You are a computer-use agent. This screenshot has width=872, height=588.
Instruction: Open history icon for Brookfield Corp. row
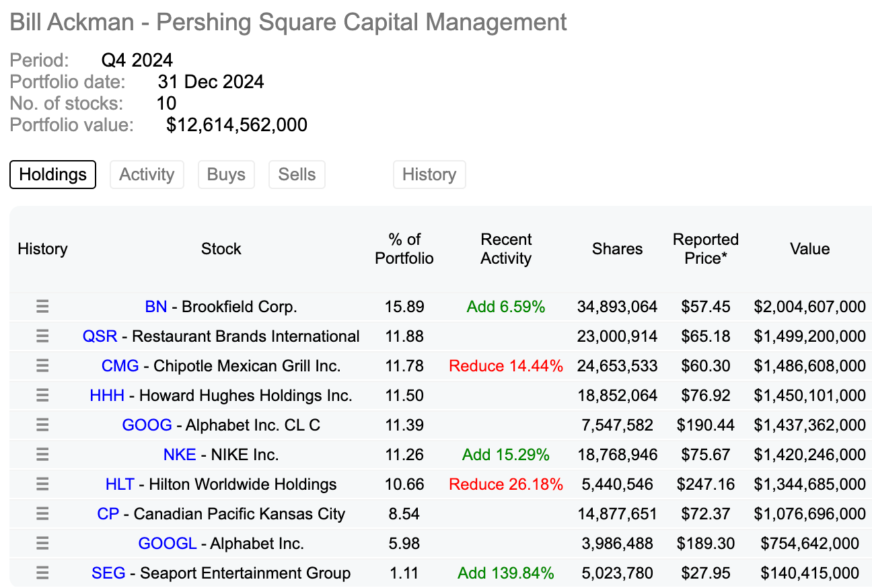click(42, 307)
